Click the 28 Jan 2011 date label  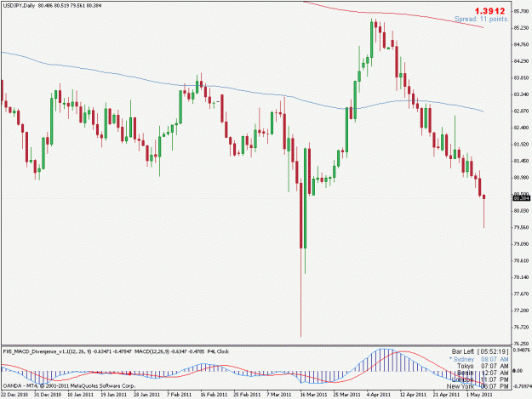tap(147, 395)
